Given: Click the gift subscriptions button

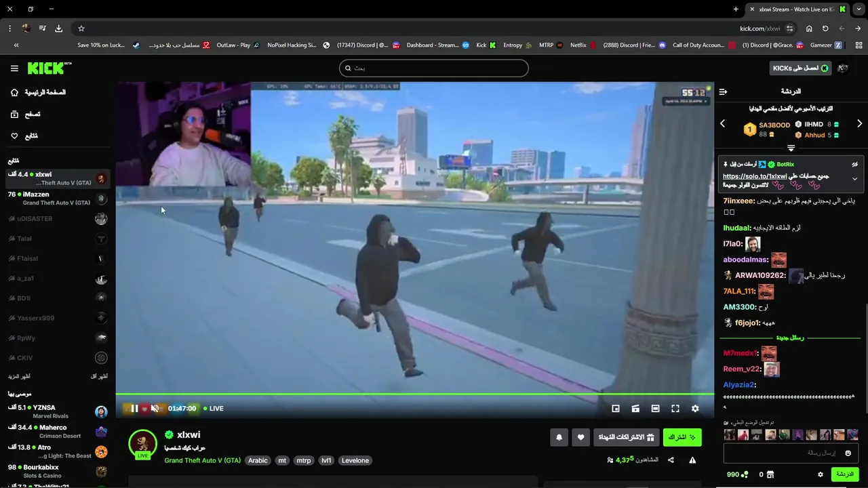Looking at the screenshot, I should tap(626, 437).
